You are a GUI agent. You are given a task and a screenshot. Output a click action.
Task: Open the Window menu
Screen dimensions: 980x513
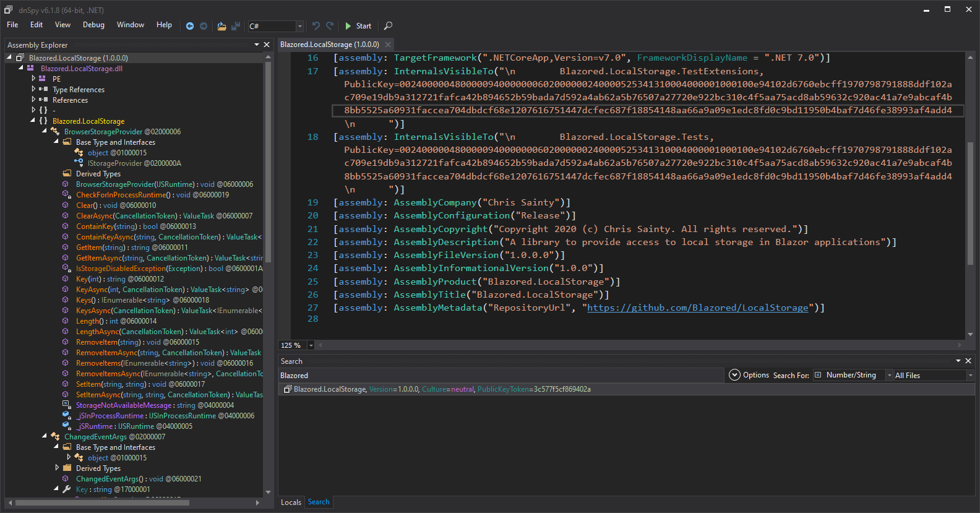[131, 25]
